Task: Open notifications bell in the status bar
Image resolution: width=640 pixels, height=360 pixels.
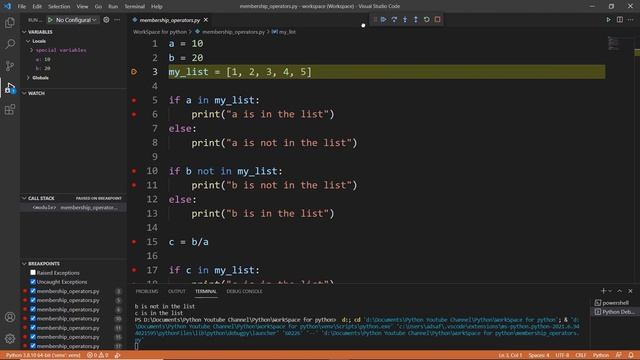Action: (631, 355)
